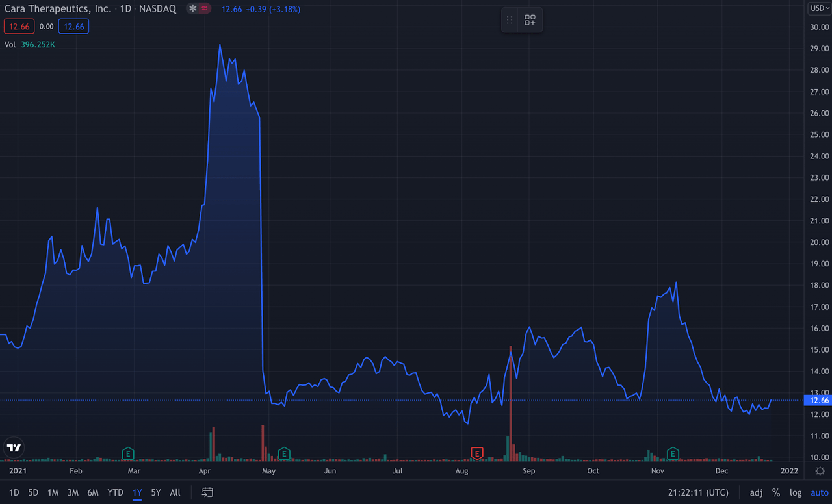Click the Sep label on time axis

point(529,471)
